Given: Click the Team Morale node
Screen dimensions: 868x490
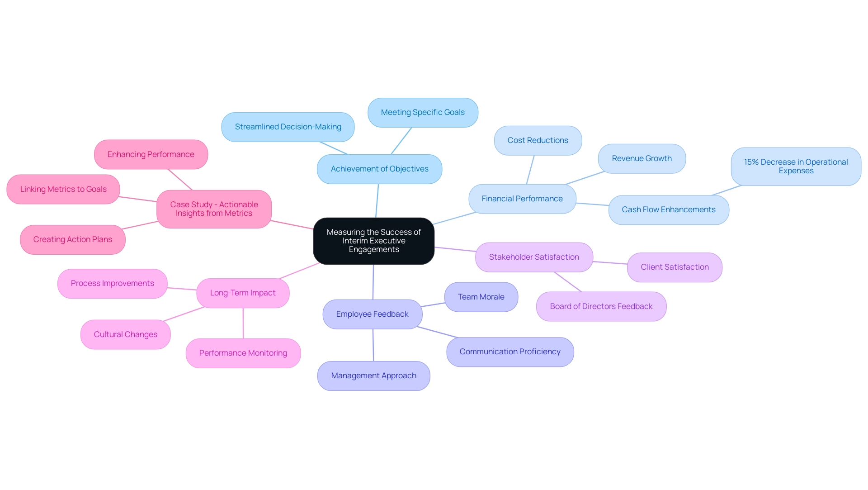Looking at the screenshot, I should pyautogui.click(x=481, y=297).
